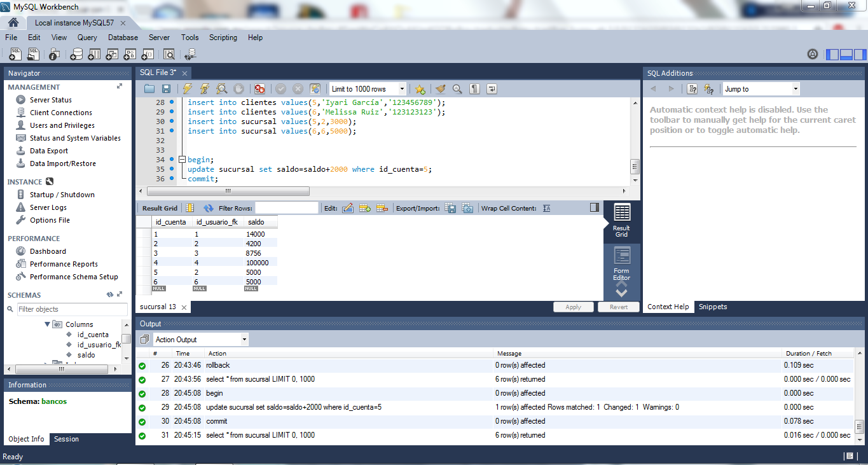
Task: Click inside the Filter Rows search field
Action: click(286, 207)
